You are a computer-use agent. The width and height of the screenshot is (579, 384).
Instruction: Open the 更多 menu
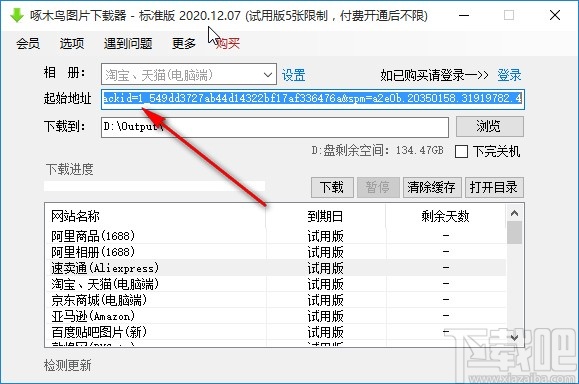pos(184,44)
